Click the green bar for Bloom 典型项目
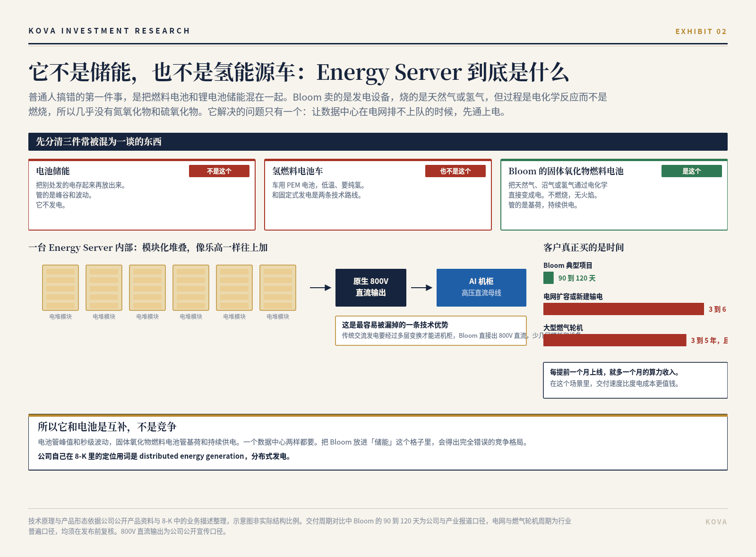Viewport: 756px width, 557px height. (x=549, y=278)
